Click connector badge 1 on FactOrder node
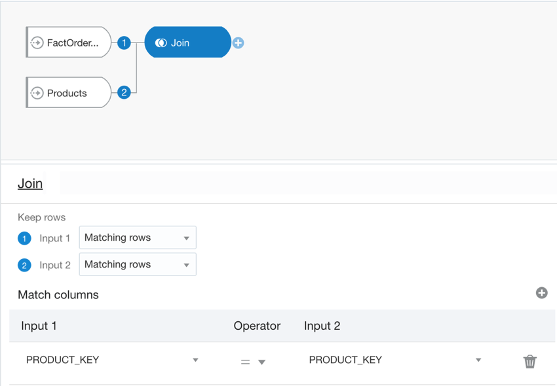558x386 pixels. tap(124, 43)
